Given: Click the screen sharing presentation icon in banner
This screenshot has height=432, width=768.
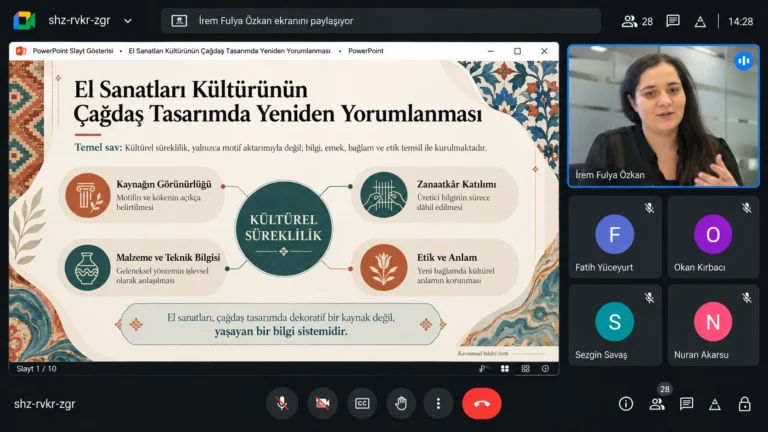Looking at the screenshot, I should pyautogui.click(x=179, y=21).
